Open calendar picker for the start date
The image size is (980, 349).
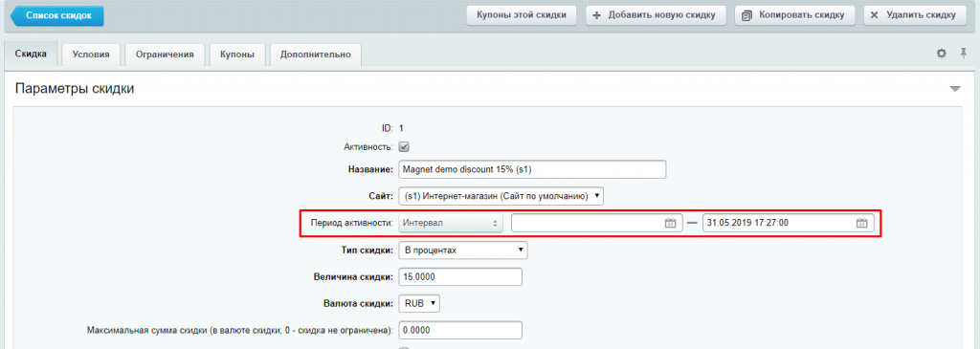pos(670,224)
